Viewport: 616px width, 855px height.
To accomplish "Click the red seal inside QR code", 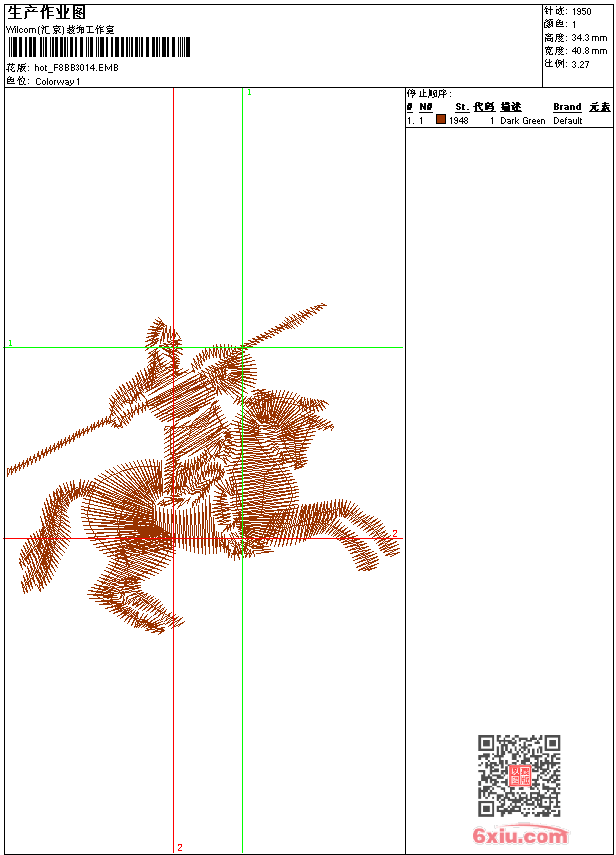I will click(x=519, y=776).
